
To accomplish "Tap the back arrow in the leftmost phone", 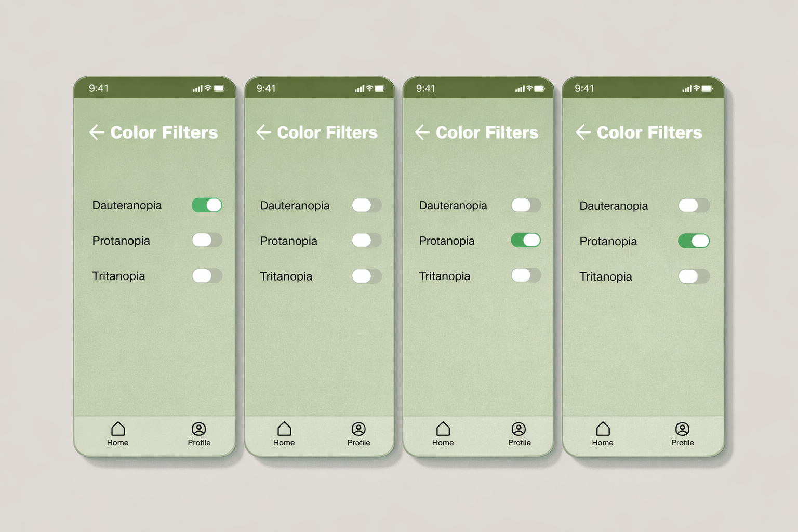I will 97,132.
